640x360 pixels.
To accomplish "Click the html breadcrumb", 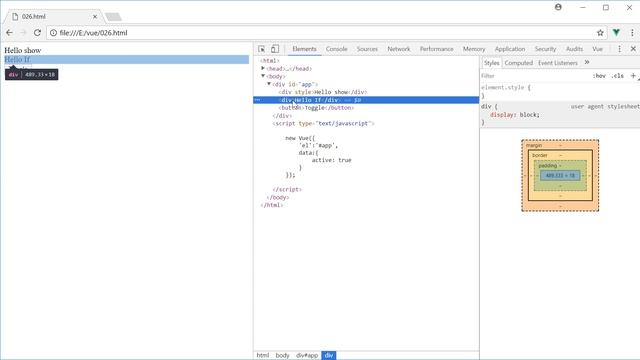I will point(262,356).
